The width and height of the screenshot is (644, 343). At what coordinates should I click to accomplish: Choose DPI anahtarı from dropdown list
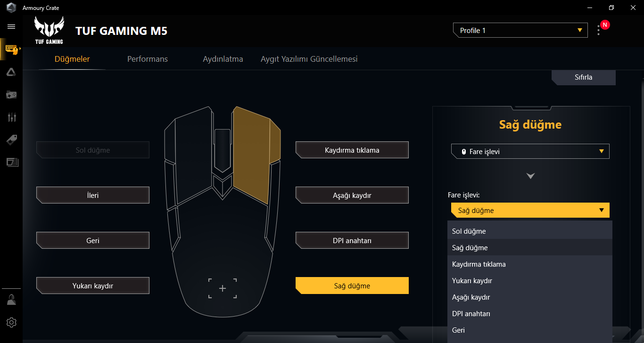click(x=530, y=313)
